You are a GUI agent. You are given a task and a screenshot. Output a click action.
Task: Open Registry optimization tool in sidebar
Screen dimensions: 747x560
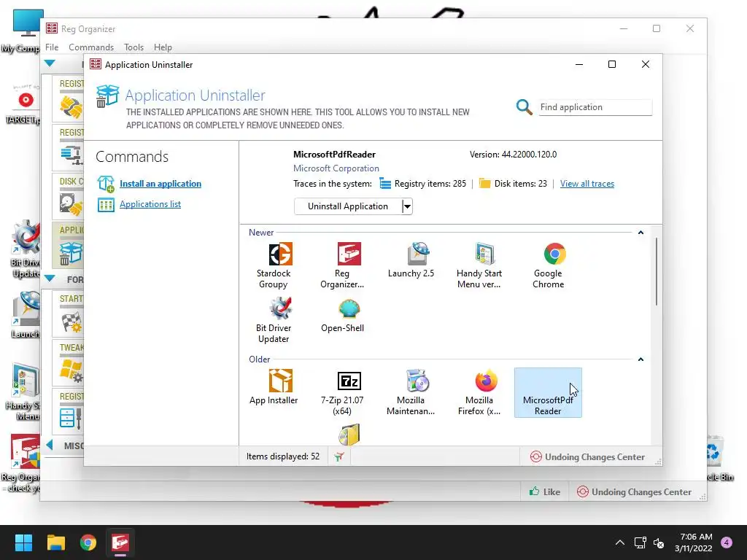point(68,147)
